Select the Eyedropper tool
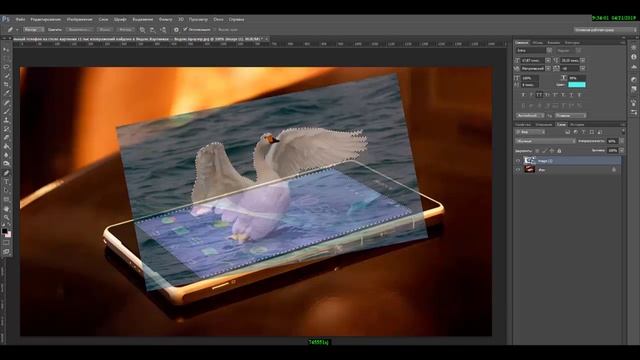This screenshot has width=640, height=360. 6,93
